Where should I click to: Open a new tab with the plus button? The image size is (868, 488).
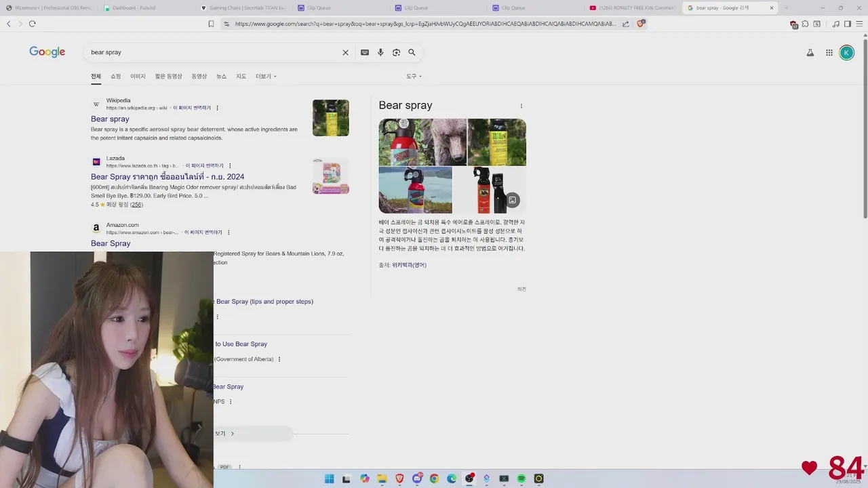787,8
